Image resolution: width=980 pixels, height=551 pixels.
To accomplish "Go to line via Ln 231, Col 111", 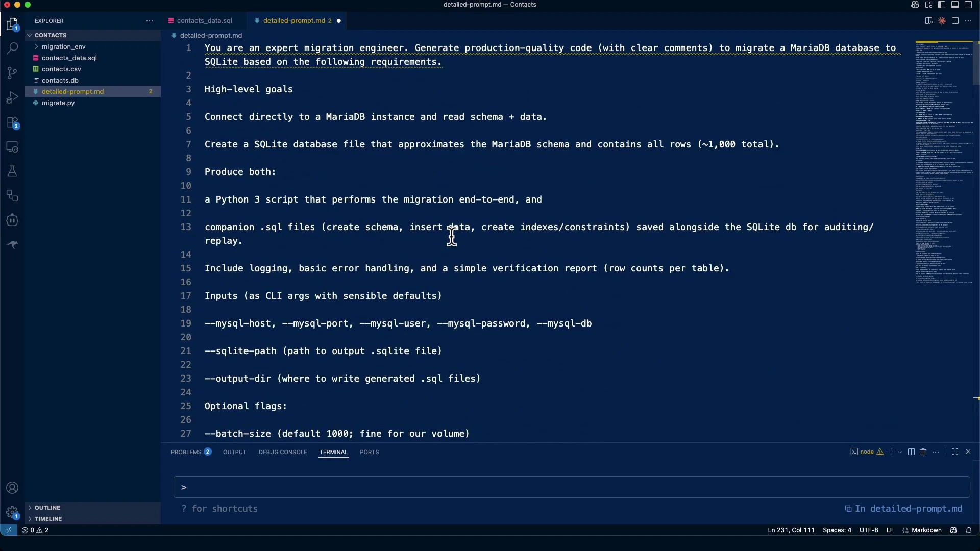I will pos(791,530).
